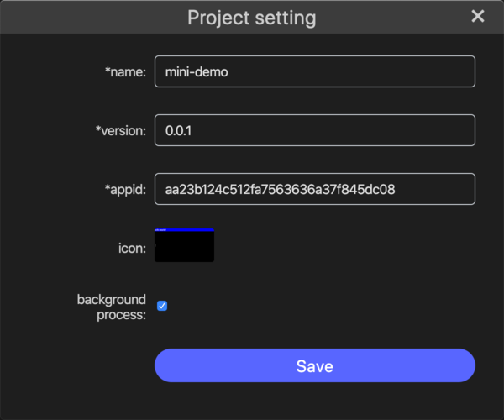Focus the version input field
The width and height of the screenshot is (504, 420).
[315, 130]
